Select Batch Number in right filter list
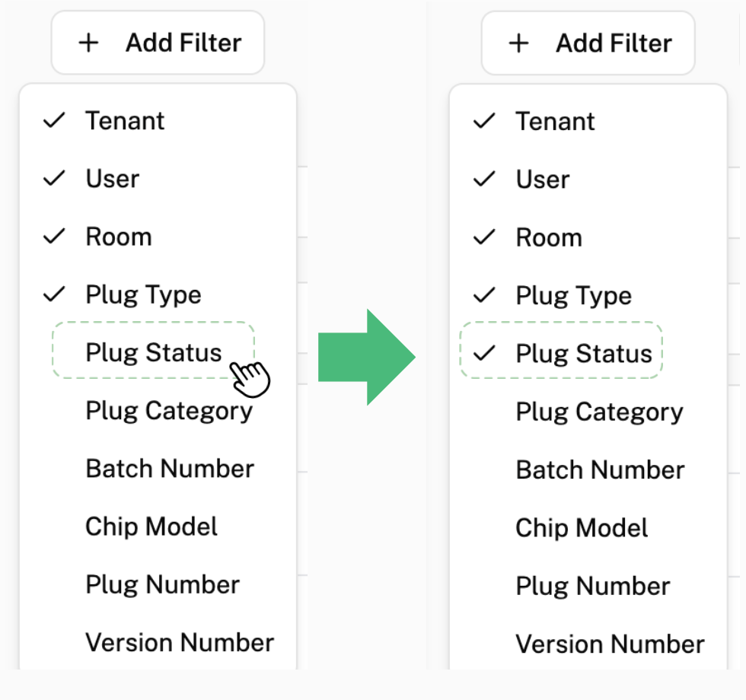 point(600,469)
